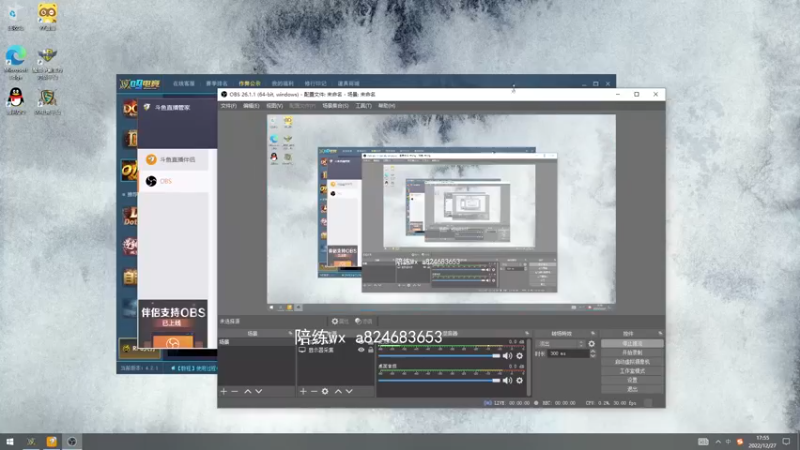This screenshot has height=450, width=800.
Task: Switch to 作弊公告 tab in 09 platform window
Action: point(249,83)
